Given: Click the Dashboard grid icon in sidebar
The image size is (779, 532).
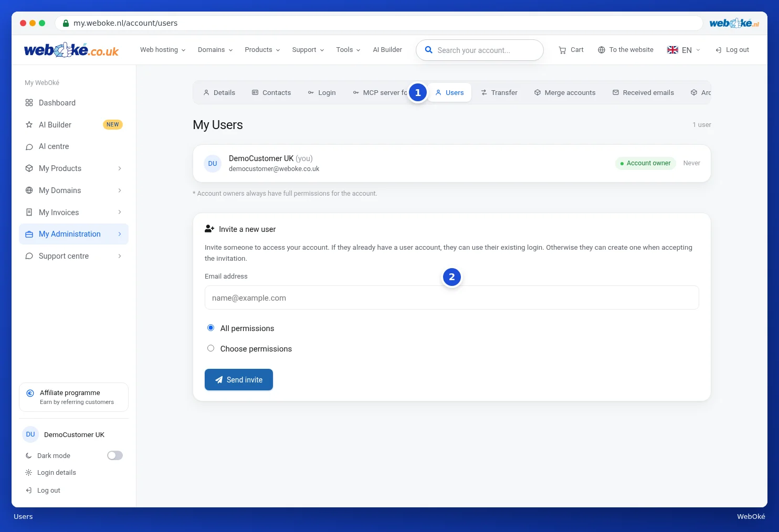Looking at the screenshot, I should 29,103.
